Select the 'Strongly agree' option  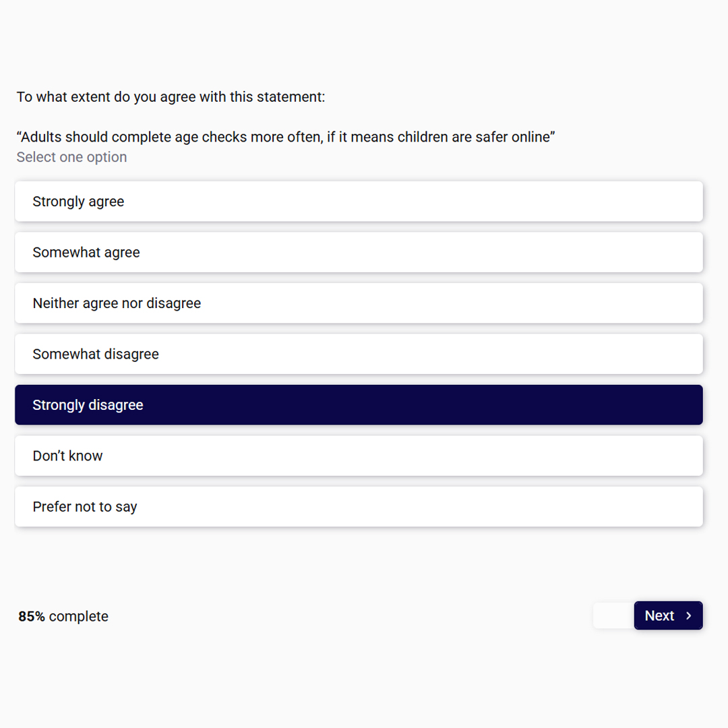[359, 202]
